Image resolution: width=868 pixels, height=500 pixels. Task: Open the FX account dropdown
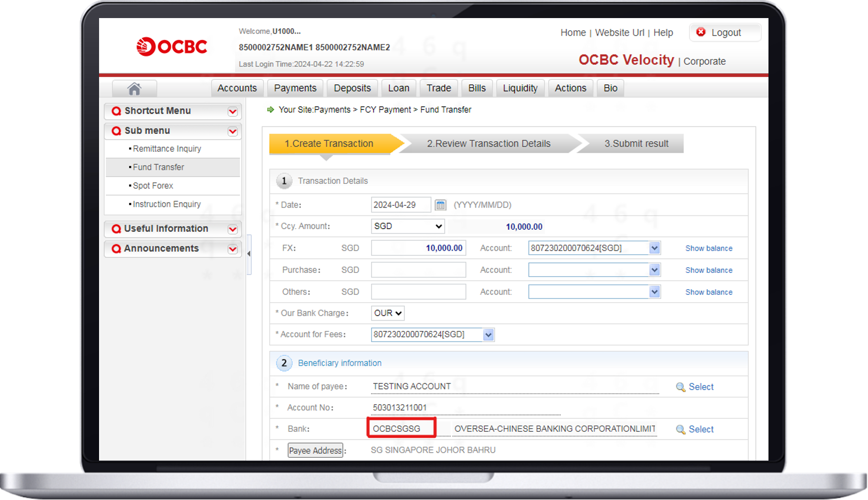coord(654,248)
